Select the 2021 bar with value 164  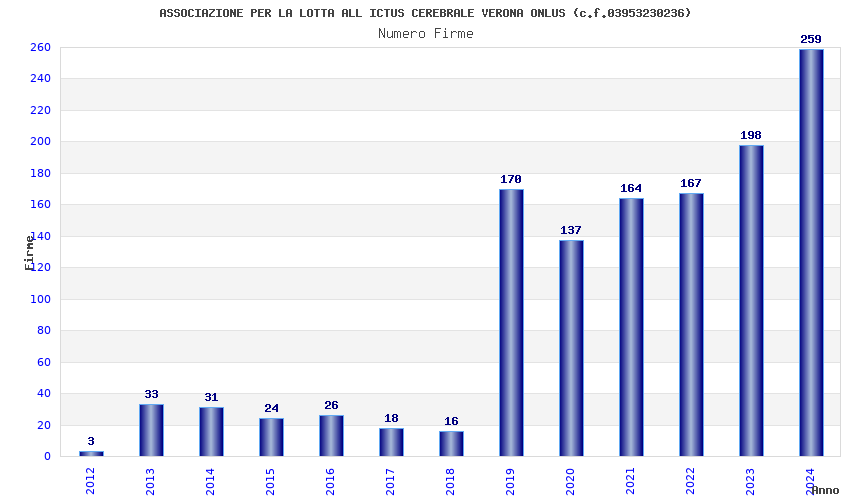coord(632,327)
